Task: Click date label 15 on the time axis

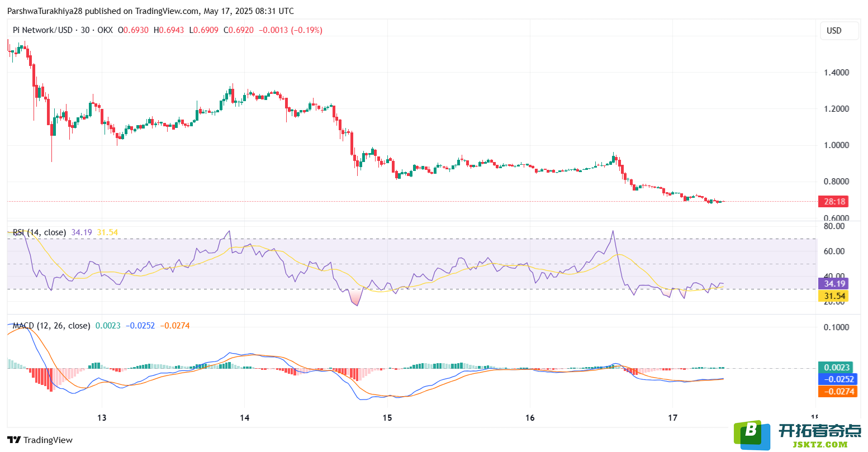Action: coord(387,418)
